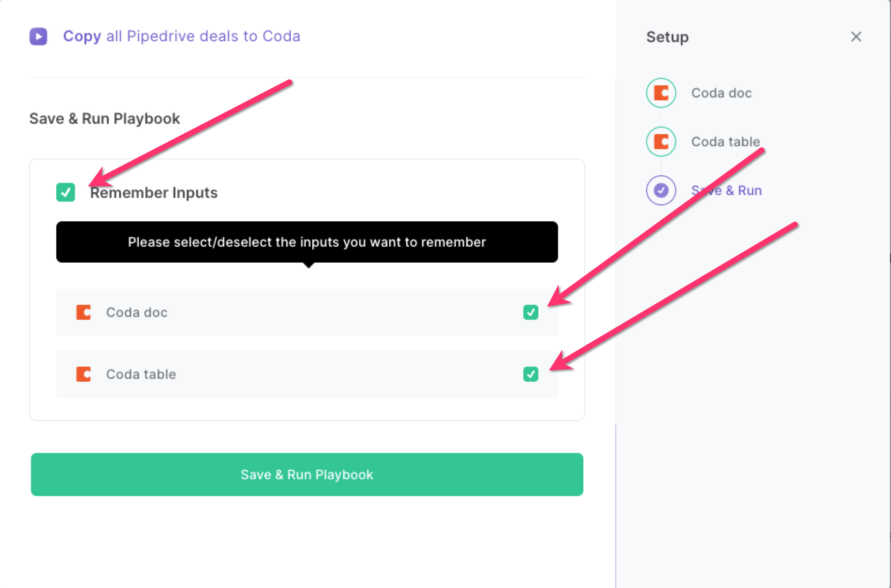Deselect the Coda doc input checkbox
891x588 pixels.
pos(531,312)
